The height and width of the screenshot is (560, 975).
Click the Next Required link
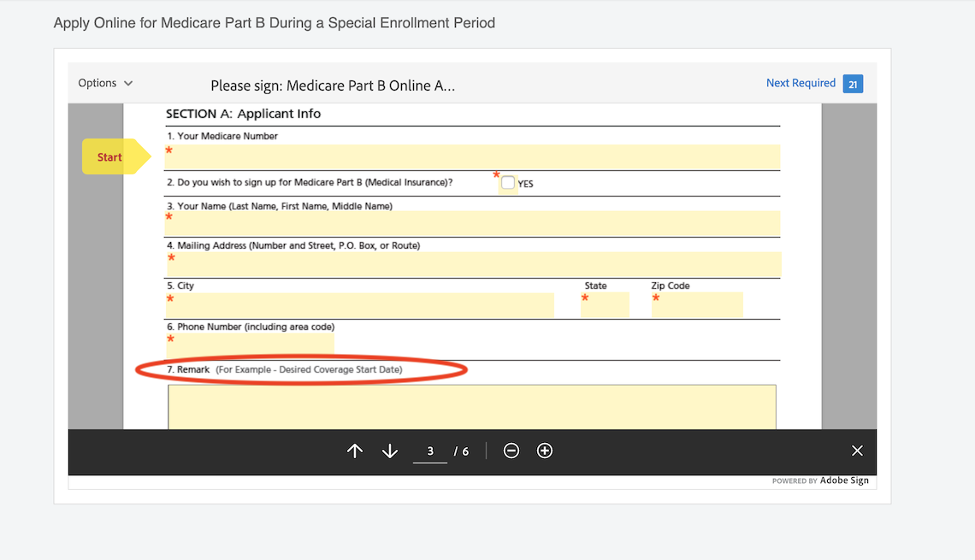click(x=801, y=83)
